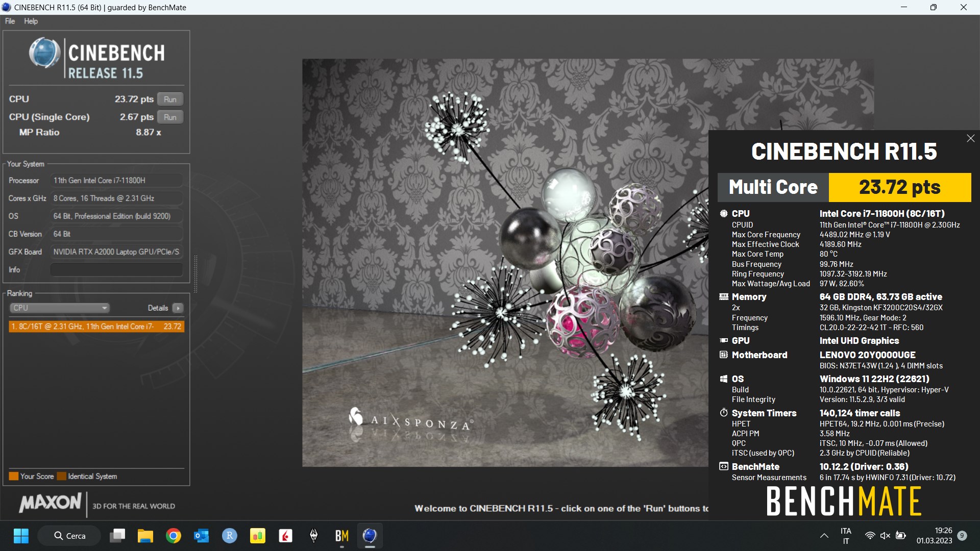Screen dimensions: 980x551
Task: Click the muted volume icon in tray
Action: click(x=885, y=536)
